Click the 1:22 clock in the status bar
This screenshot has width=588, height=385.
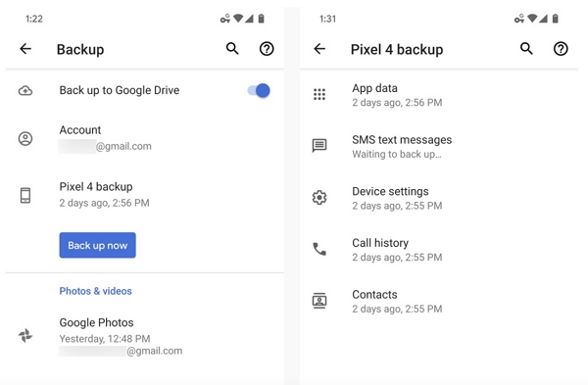[33, 19]
